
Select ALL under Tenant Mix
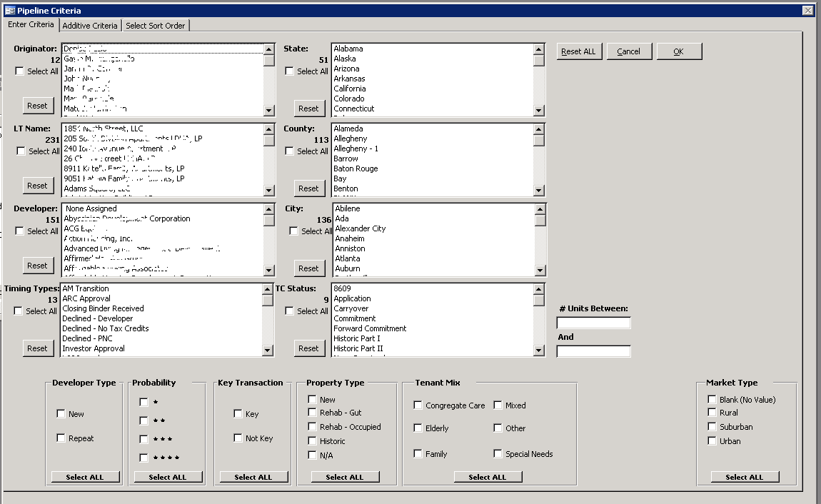pyautogui.click(x=487, y=477)
